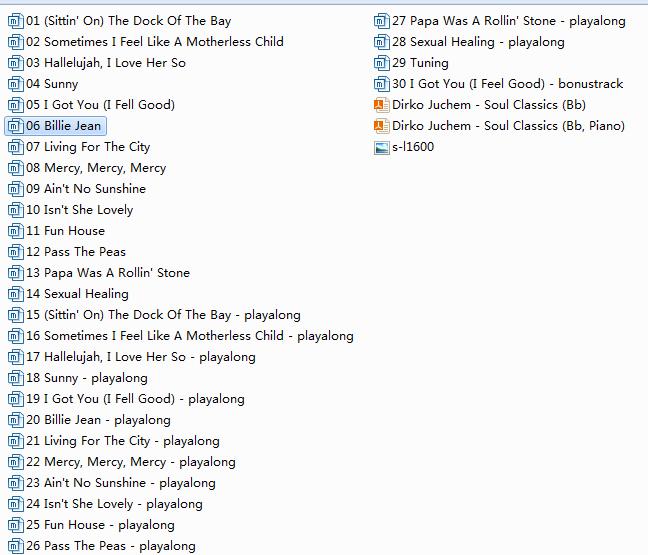Click file name "09 Ain't No Sunshine"
The width and height of the screenshot is (648, 555).
tap(86, 189)
